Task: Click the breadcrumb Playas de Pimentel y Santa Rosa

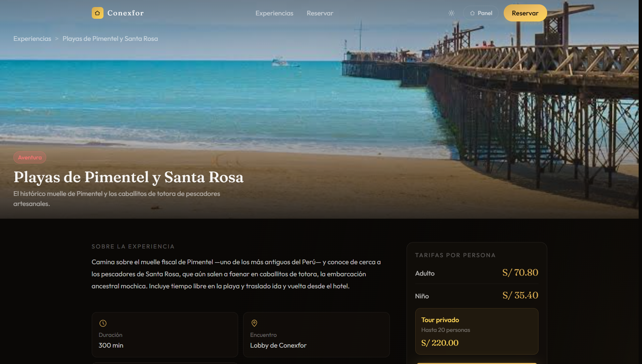Action: [110, 39]
